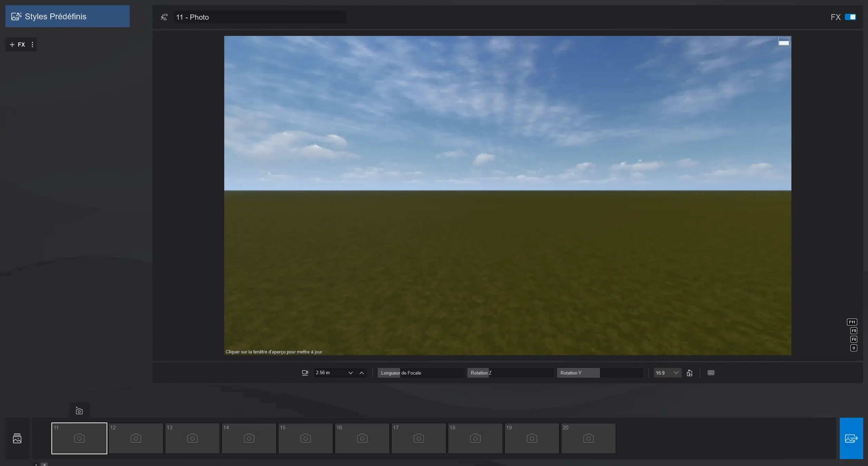The height and width of the screenshot is (466, 868).
Task: Click the + FX add effect button
Action: click(17, 45)
